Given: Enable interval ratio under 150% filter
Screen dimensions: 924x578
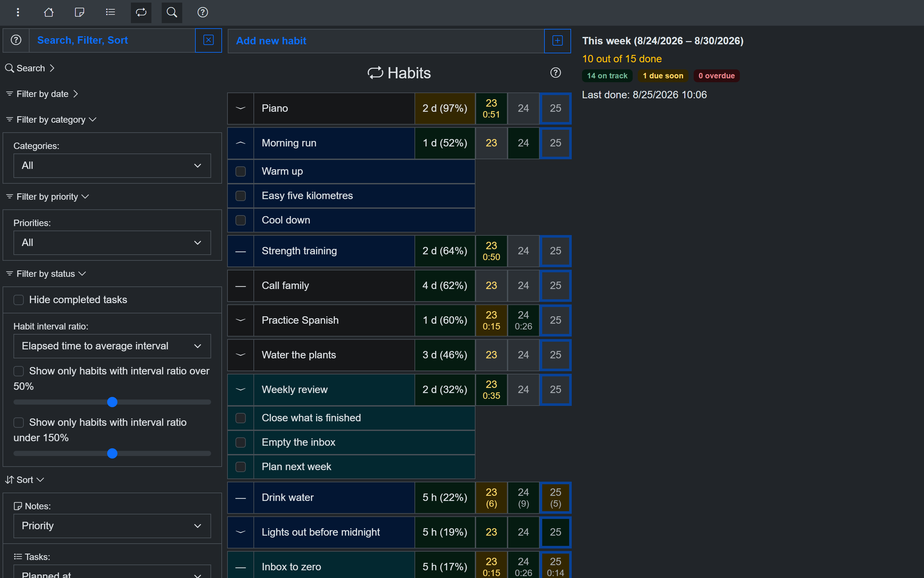Looking at the screenshot, I should (x=19, y=422).
